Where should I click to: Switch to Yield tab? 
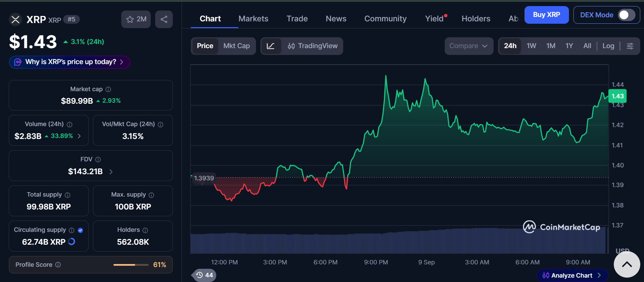435,19
